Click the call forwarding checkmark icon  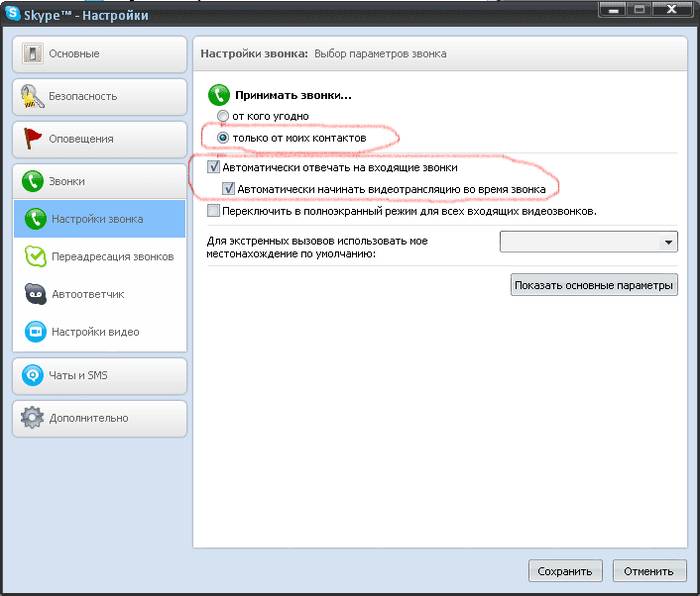click(35, 257)
